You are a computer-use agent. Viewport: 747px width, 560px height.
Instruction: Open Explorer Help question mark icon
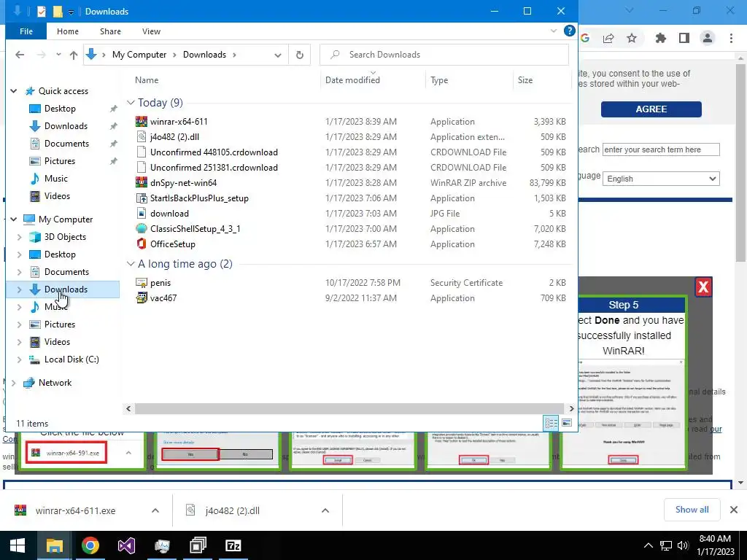coord(569,31)
